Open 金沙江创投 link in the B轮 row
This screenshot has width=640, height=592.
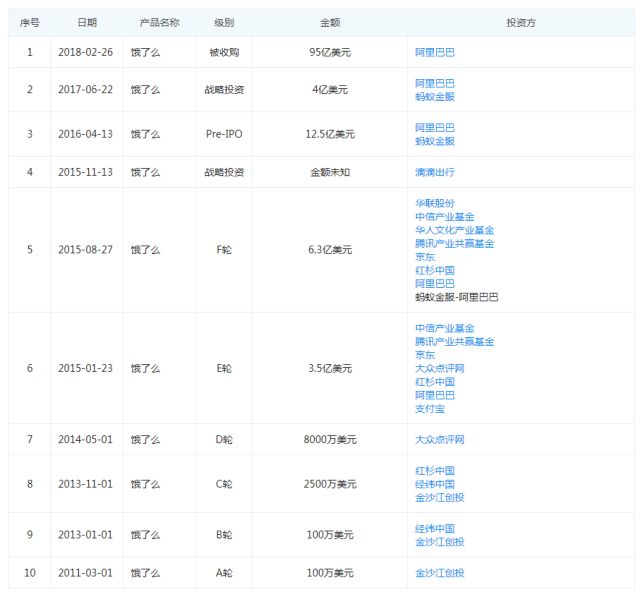point(440,542)
